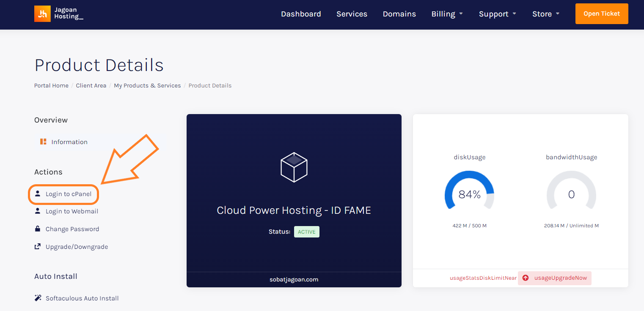
Task: Click the Actions sidebar heading
Action: click(x=48, y=172)
